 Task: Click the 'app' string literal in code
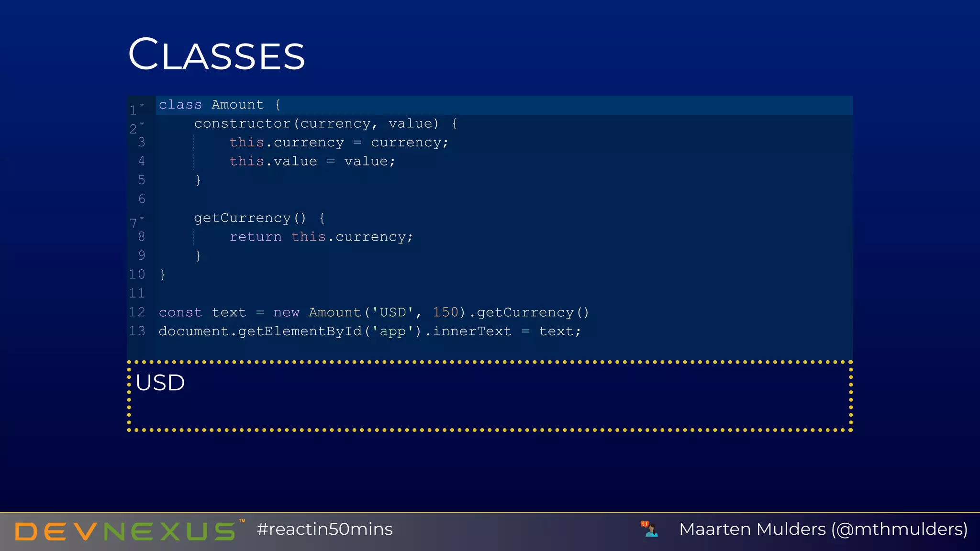[392, 331]
